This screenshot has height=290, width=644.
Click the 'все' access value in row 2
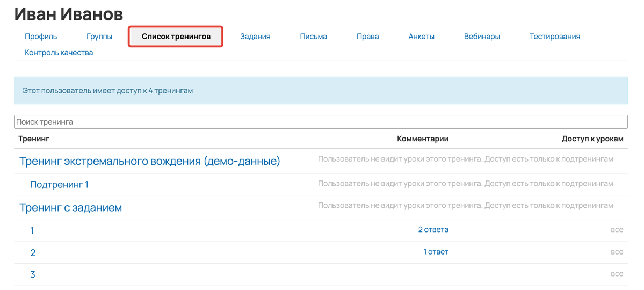617,252
